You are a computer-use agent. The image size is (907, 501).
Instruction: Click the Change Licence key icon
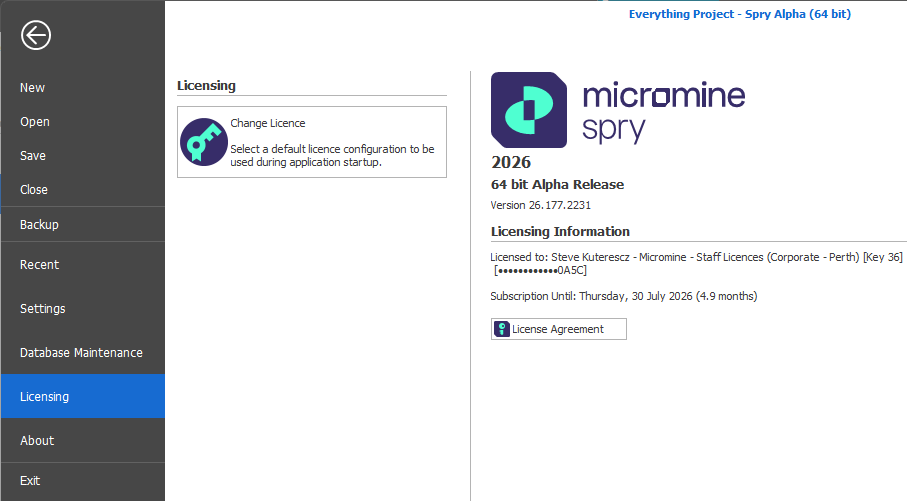tap(204, 142)
